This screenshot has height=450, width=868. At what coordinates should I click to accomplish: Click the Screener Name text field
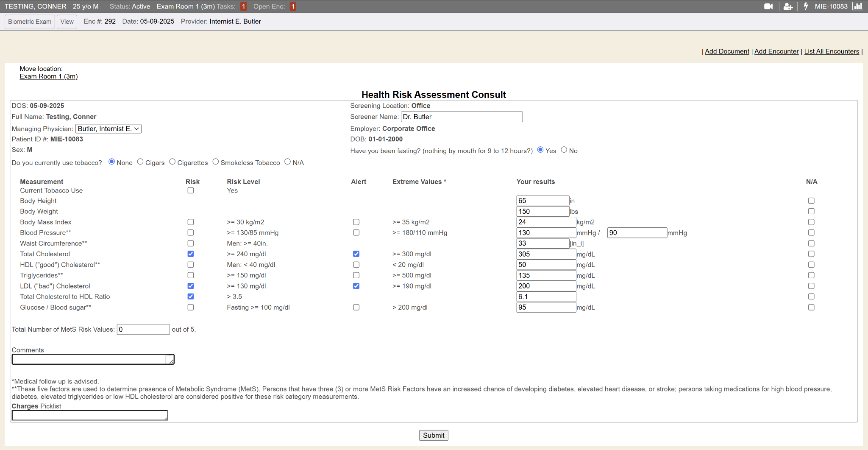click(x=462, y=117)
